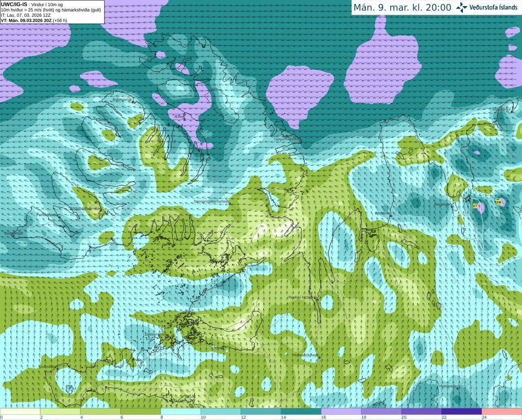Click the legend tick value 16
Image resolution: width=522 pixels, height=420 pixels.
tap(323, 417)
